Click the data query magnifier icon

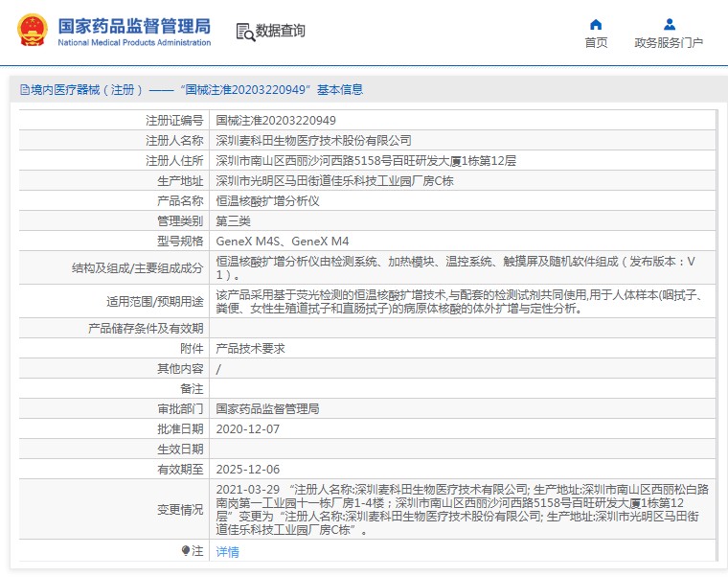[245, 32]
